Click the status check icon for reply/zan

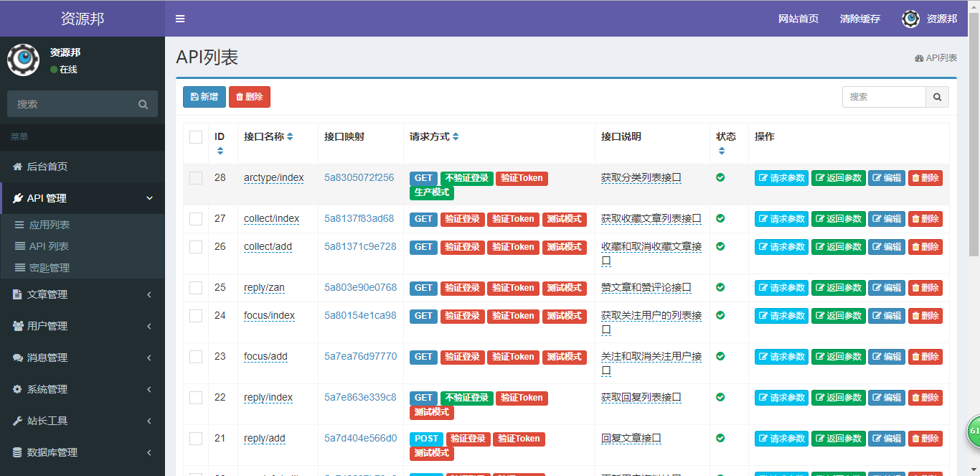[x=720, y=287]
